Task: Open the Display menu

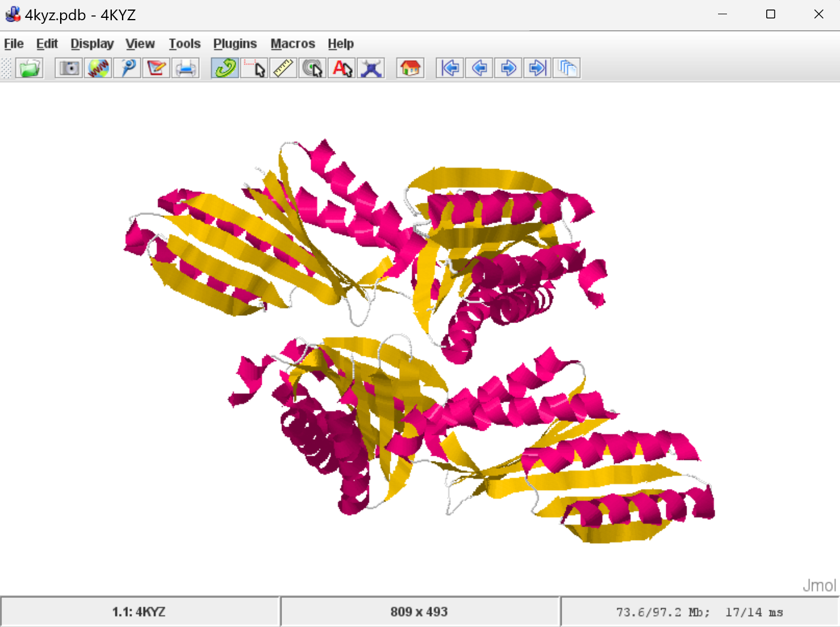Action: [x=92, y=44]
